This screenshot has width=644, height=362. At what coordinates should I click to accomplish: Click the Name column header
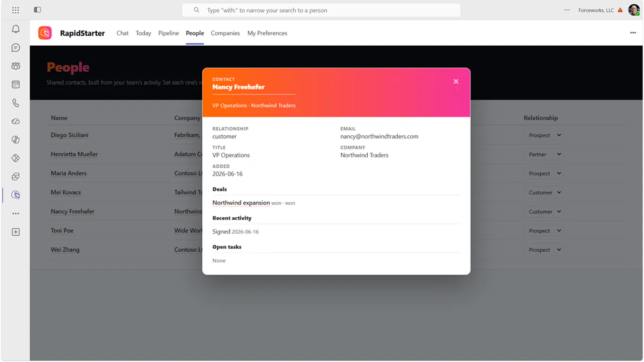pyautogui.click(x=59, y=118)
